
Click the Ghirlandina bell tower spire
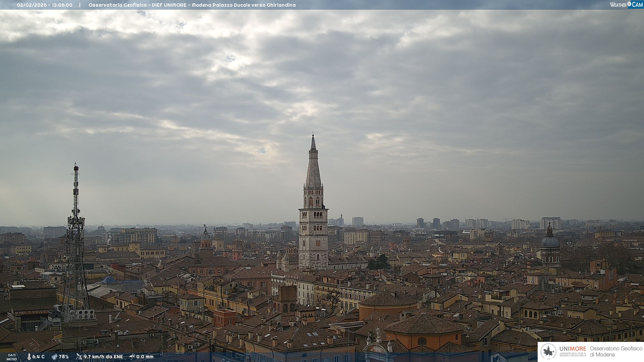tap(313, 168)
